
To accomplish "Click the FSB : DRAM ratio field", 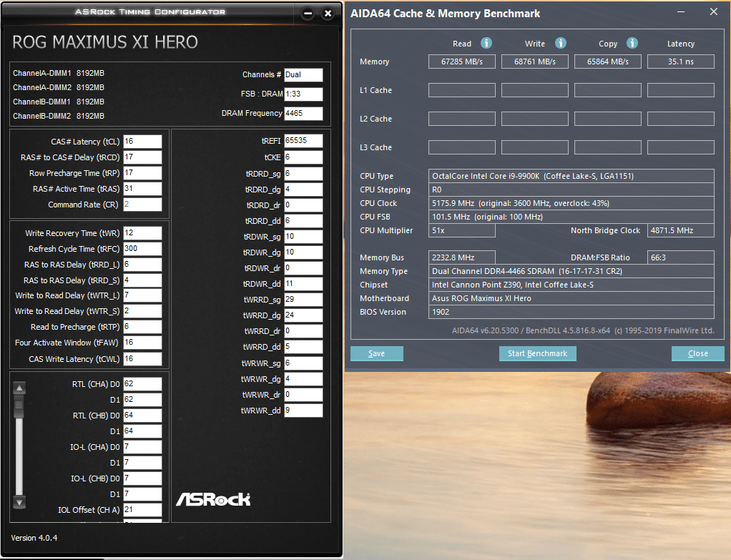I will click(x=303, y=94).
